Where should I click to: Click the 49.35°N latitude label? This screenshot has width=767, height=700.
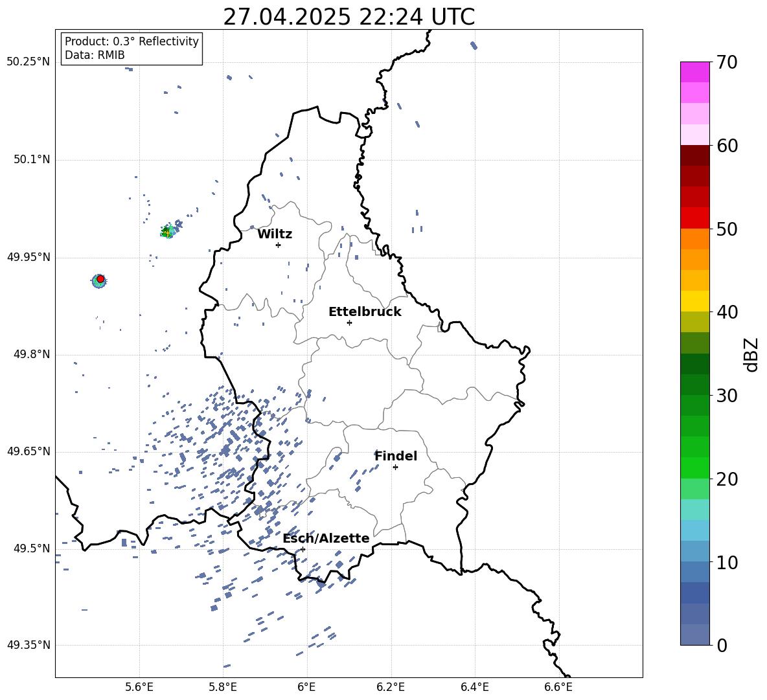click(x=29, y=645)
